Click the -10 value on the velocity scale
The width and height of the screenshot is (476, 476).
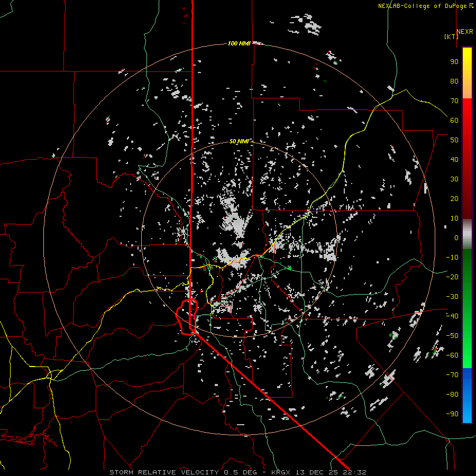click(452, 258)
